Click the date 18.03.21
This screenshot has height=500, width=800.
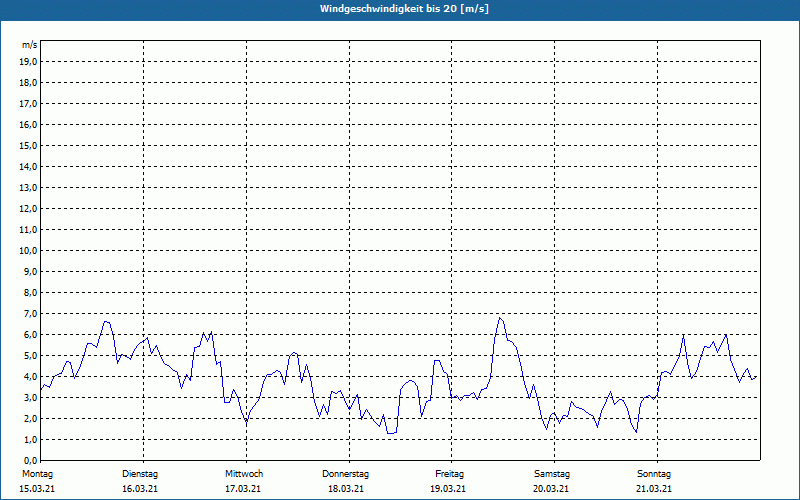(346, 489)
